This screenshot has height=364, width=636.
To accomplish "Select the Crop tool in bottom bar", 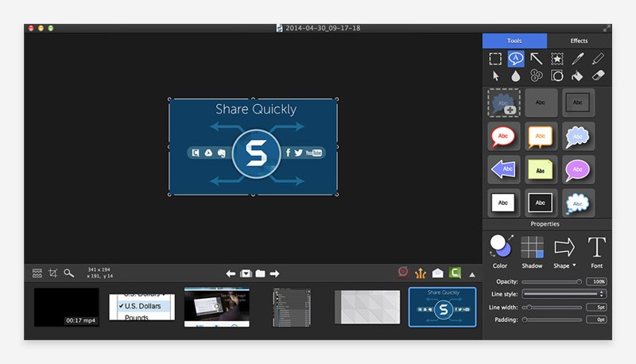I will pyautogui.click(x=52, y=273).
